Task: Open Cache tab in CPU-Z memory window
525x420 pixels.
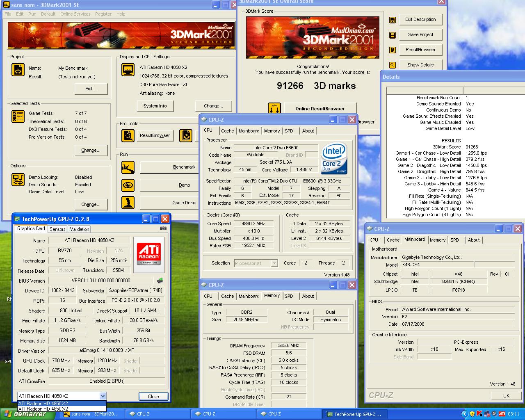Action: coord(227,296)
